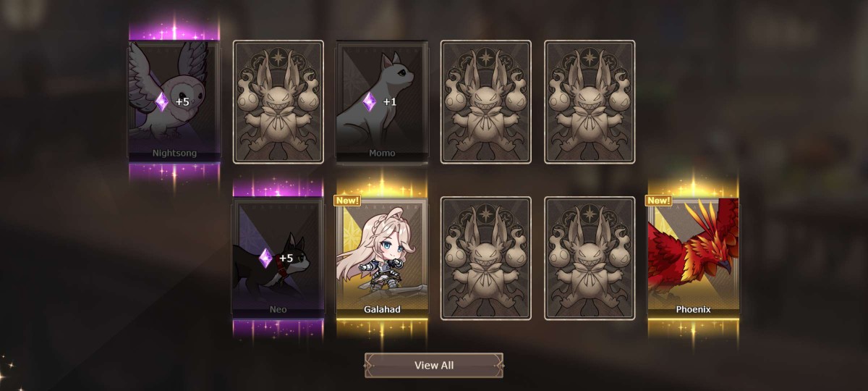Flip the face-down card beside Nightsong
The height and width of the screenshot is (391, 868).
(x=278, y=101)
